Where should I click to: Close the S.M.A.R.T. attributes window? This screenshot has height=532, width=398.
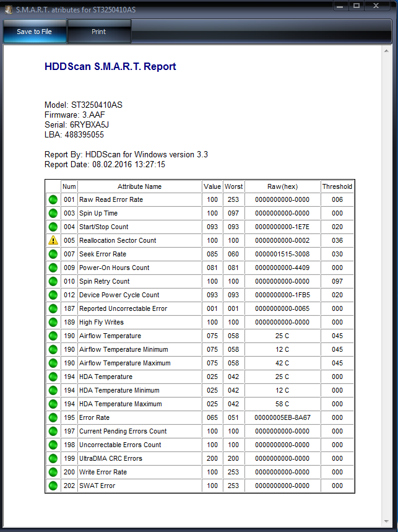(376, 6)
